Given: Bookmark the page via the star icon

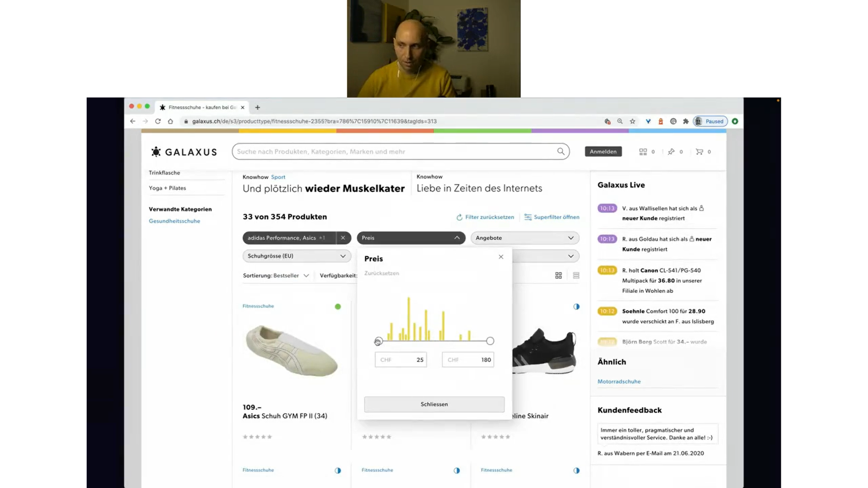Looking at the screenshot, I should 632,121.
